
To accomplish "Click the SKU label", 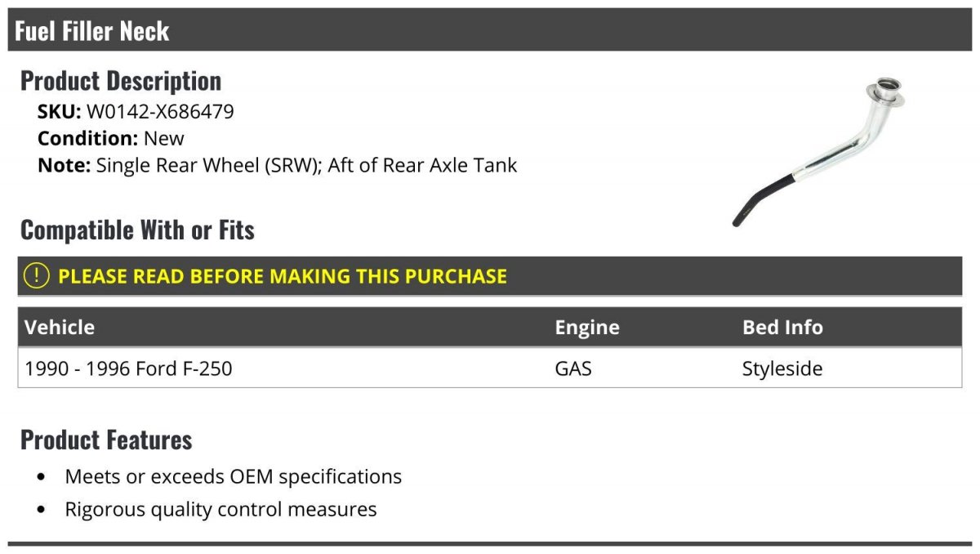I will pyautogui.click(x=59, y=111).
